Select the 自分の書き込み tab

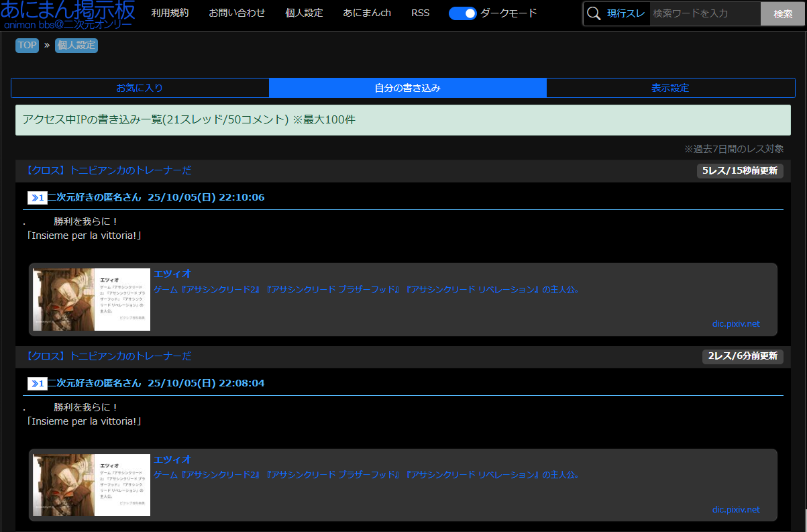(x=407, y=88)
